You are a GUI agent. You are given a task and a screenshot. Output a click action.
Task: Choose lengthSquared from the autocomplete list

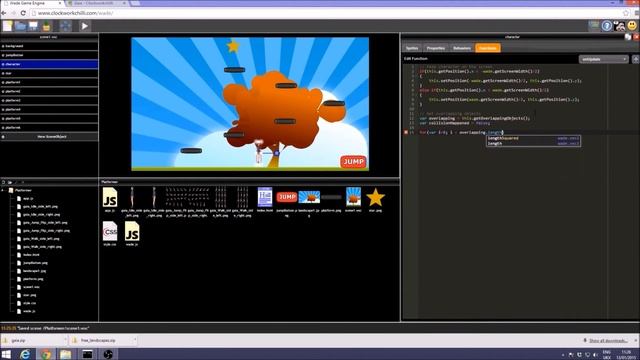click(x=533, y=138)
